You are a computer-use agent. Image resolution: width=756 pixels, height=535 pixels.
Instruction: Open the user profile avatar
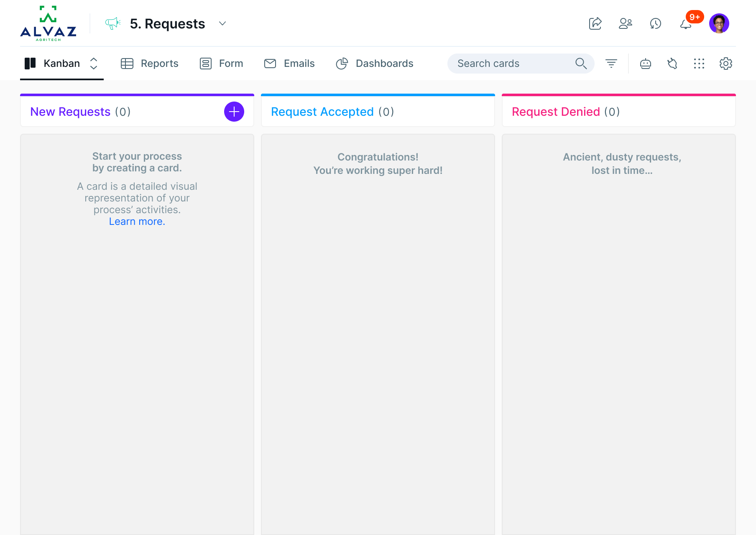tap(719, 23)
